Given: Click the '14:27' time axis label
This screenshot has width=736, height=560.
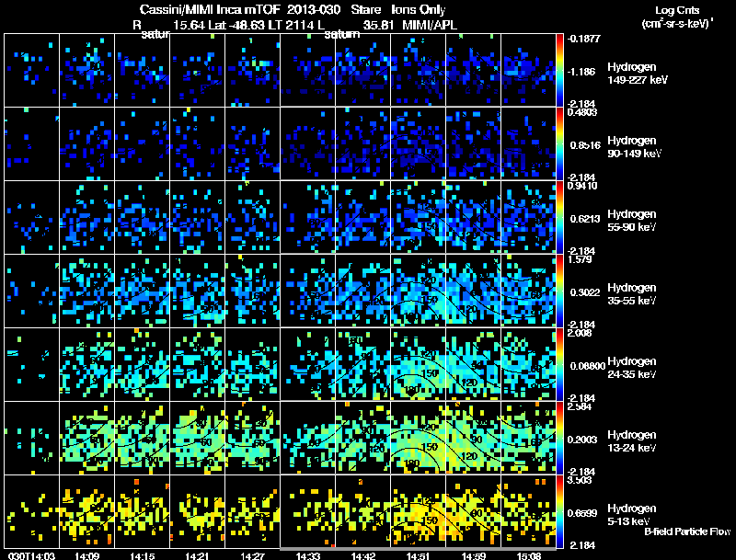Looking at the screenshot, I should (252, 555).
